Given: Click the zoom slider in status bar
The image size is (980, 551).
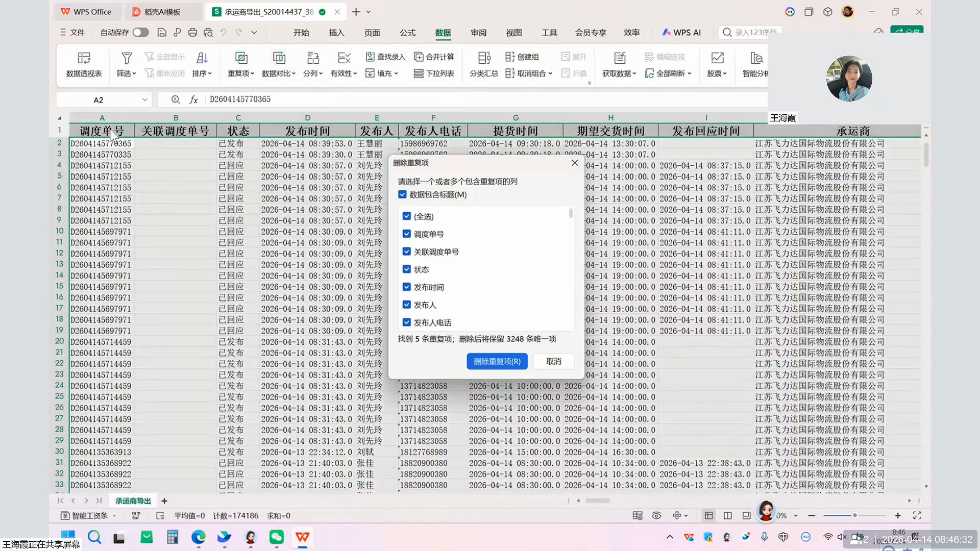Looking at the screenshot, I should 854,515.
